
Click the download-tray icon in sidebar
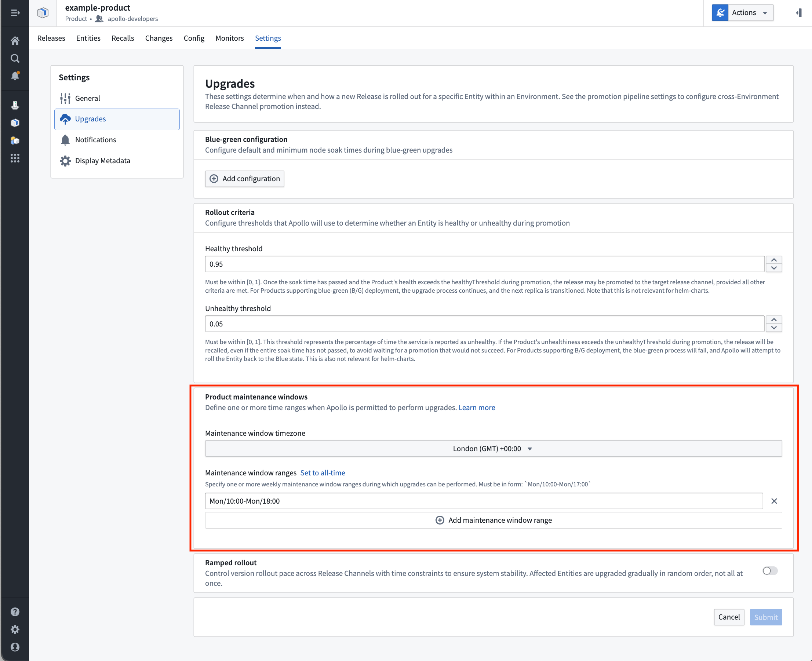point(15,105)
